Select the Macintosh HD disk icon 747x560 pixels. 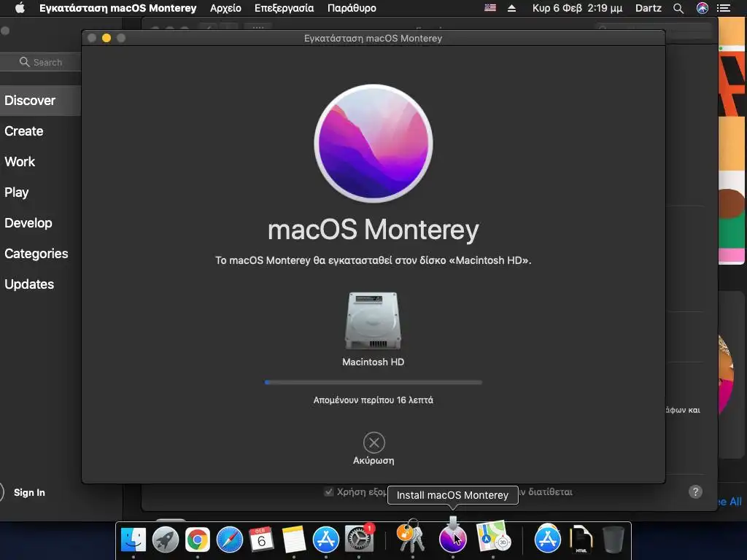[x=373, y=321]
